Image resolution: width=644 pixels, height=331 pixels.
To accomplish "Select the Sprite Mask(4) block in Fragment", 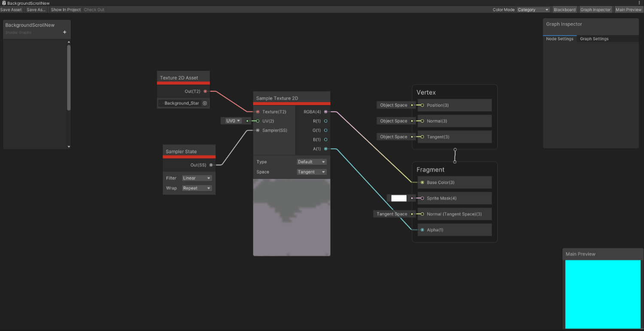I will tap(455, 198).
